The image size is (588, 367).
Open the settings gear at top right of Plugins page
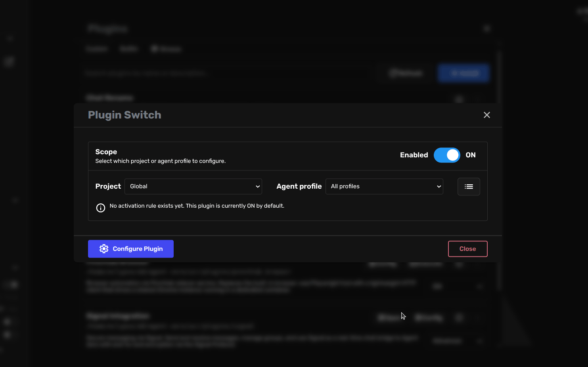[487, 28]
